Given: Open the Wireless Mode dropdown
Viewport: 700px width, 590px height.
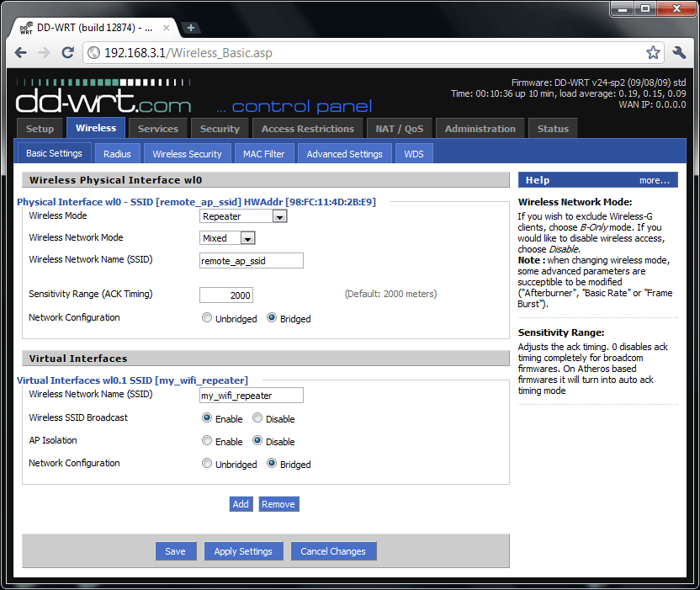Looking at the screenshot, I should (244, 216).
